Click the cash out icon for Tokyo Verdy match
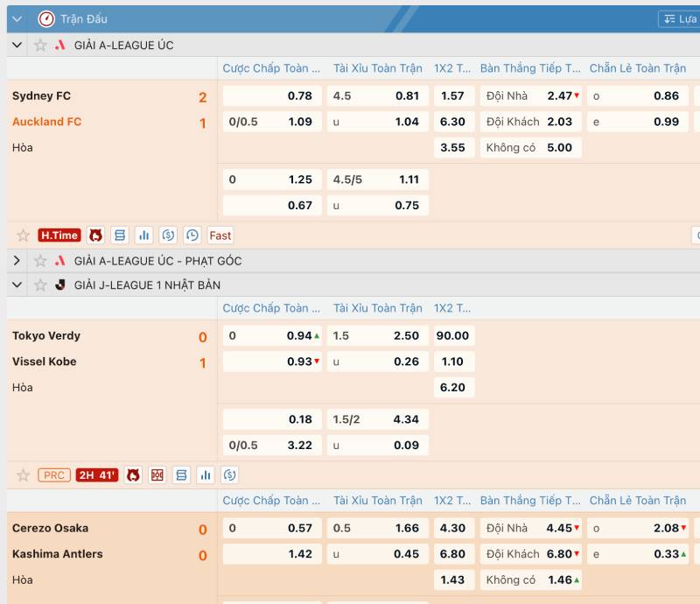 coord(230,475)
